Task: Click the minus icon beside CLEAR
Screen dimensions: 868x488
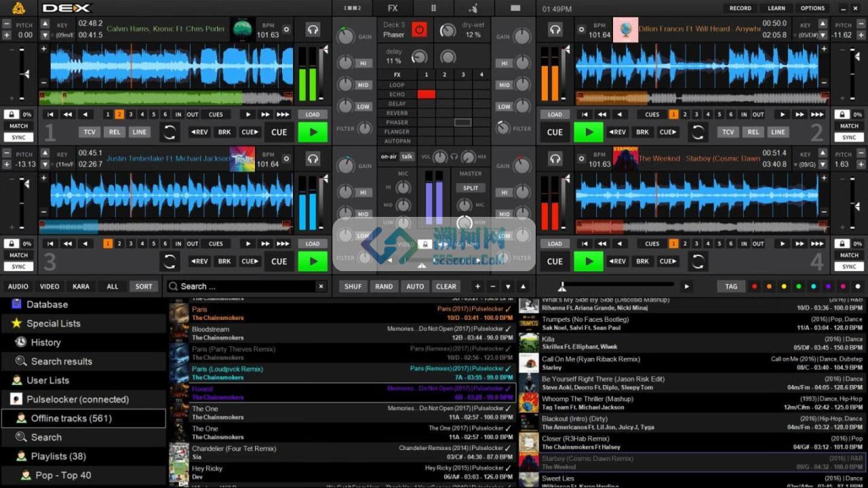Action: 493,287
